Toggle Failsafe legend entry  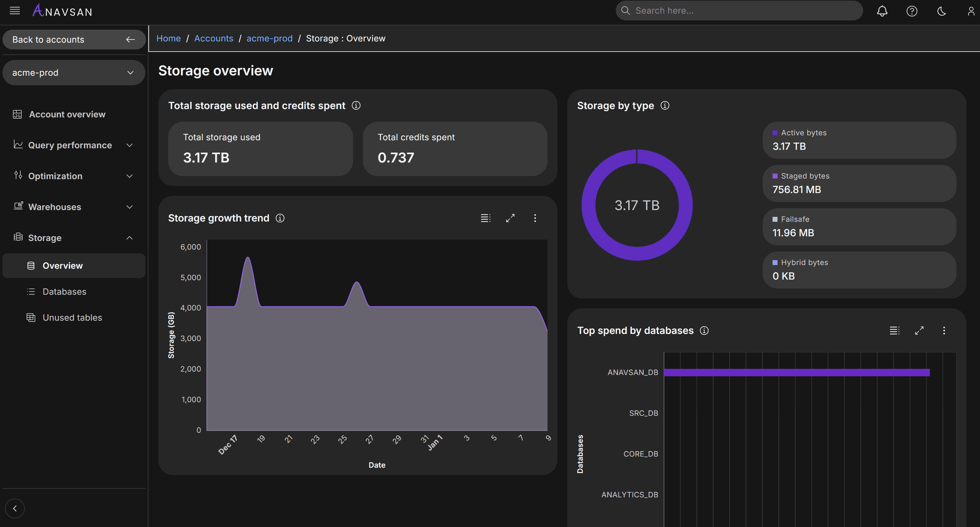[x=795, y=219]
